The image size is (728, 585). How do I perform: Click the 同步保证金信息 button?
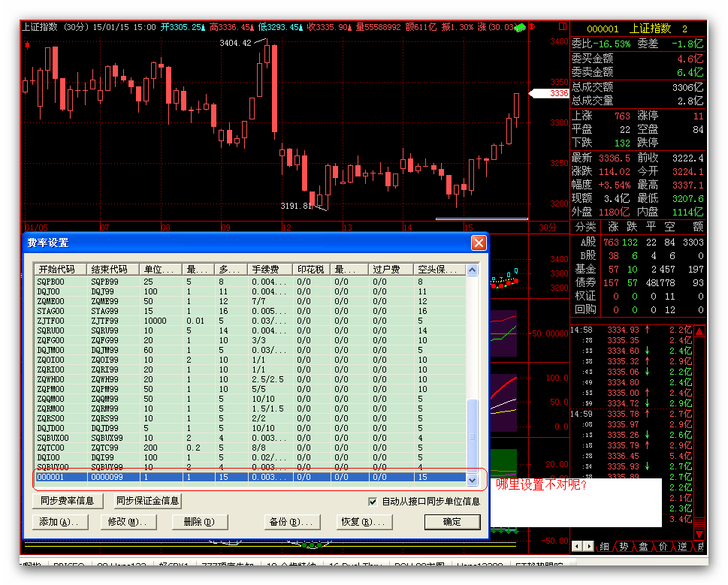tap(147, 501)
